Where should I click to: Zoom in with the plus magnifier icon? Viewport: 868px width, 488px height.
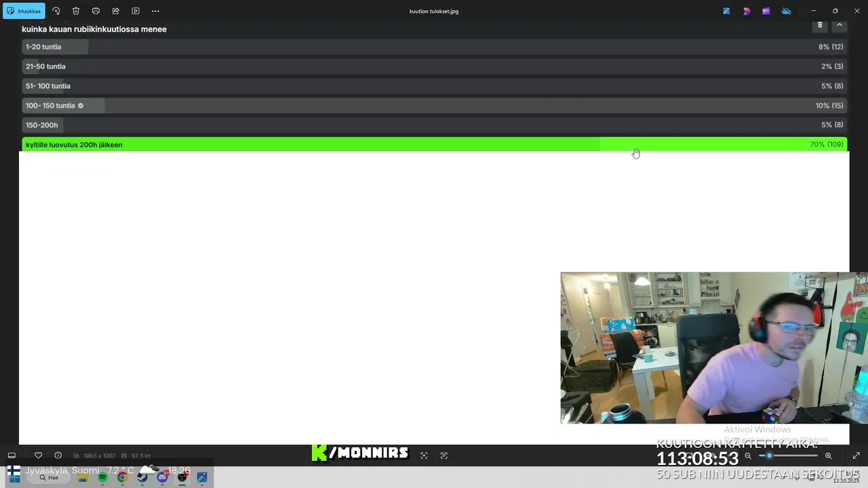click(x=829, y=455)
